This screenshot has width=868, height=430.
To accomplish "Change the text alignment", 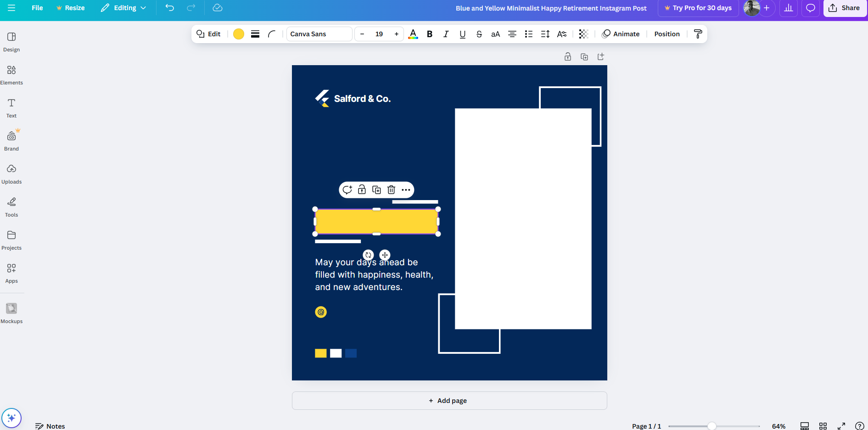I will 512,34.
